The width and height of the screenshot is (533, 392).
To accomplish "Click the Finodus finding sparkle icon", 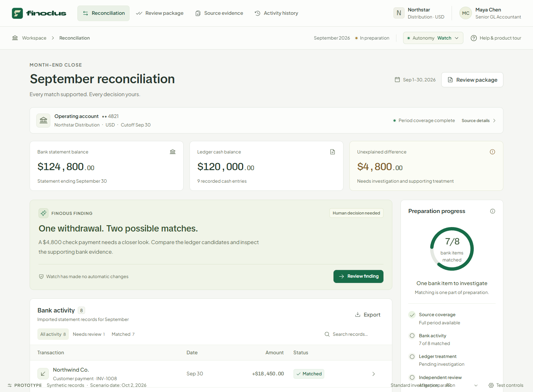I will pyautogui.click(x=44, y=213).
